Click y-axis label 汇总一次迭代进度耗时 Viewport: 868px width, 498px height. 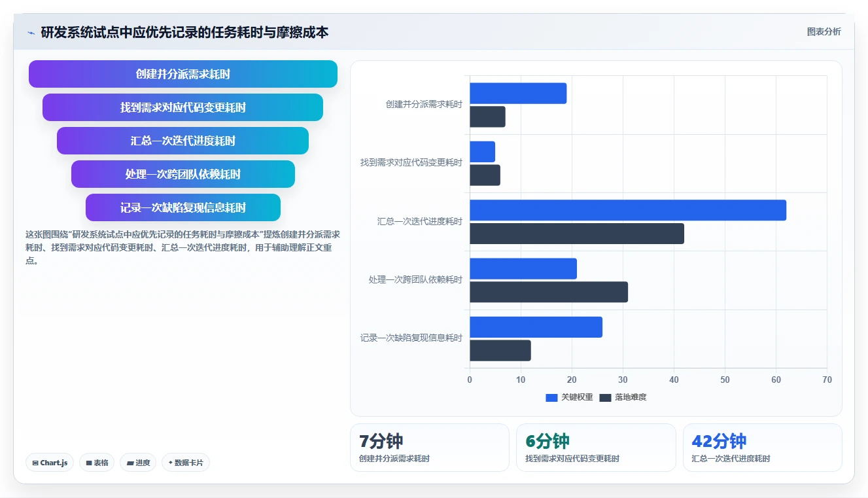(x=420, y=221)
